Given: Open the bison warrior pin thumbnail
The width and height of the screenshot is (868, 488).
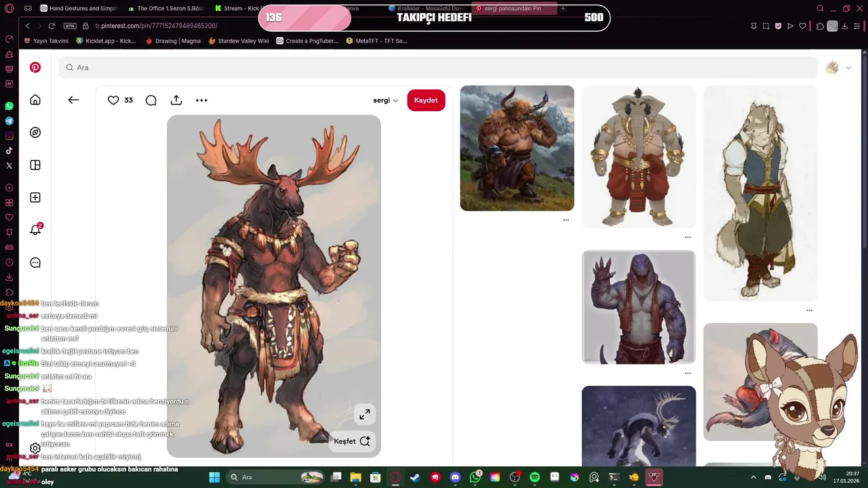Looking at the screenshot, I should pyautogui.click(x=517, y=148).
